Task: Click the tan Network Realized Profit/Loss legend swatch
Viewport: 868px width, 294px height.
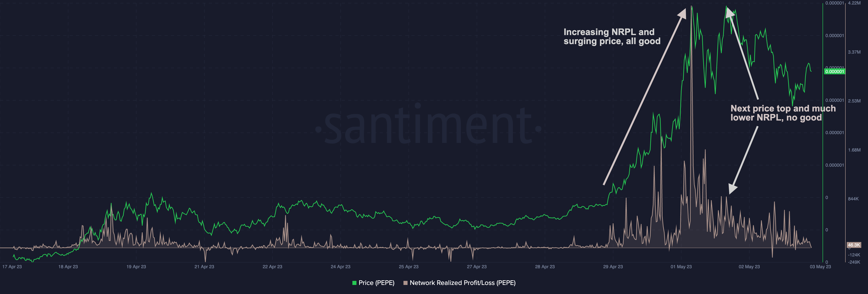Action: tap(405, 283)
